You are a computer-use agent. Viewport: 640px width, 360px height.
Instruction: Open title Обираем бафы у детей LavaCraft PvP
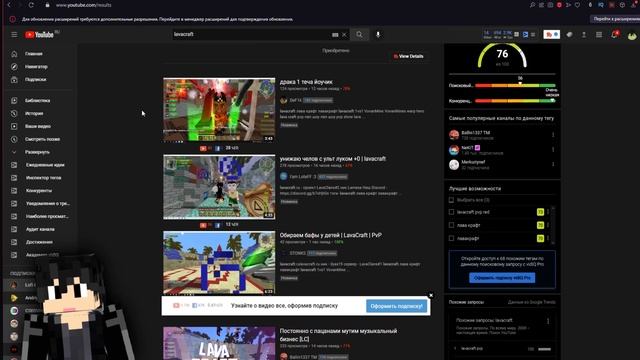click(x=331, y=235)
